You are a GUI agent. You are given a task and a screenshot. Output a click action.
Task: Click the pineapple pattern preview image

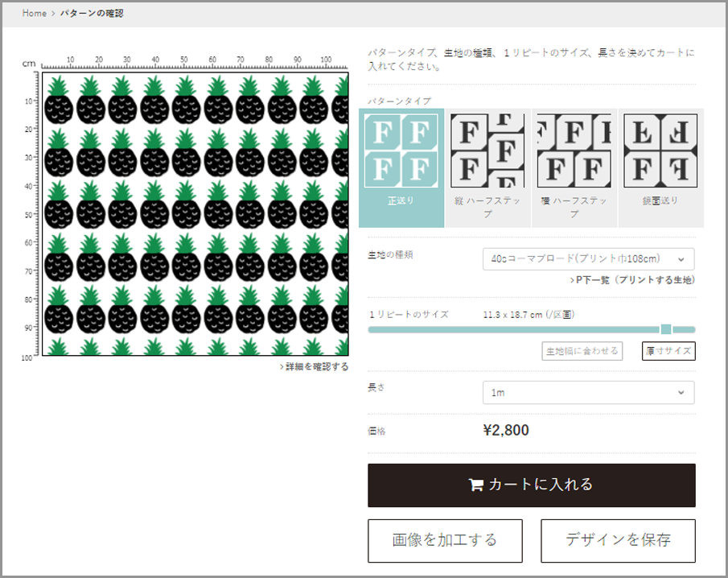(x=195, y=213)
